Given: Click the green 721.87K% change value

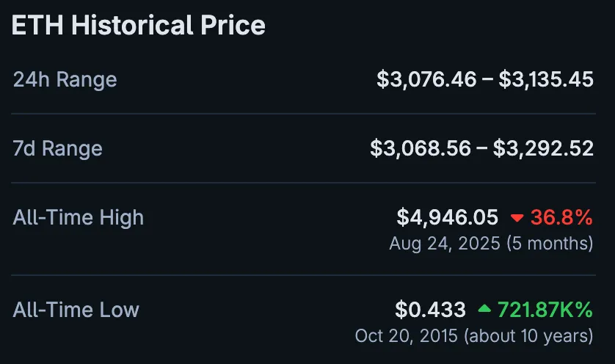Looking at the screenshot, I should point(545,310).
